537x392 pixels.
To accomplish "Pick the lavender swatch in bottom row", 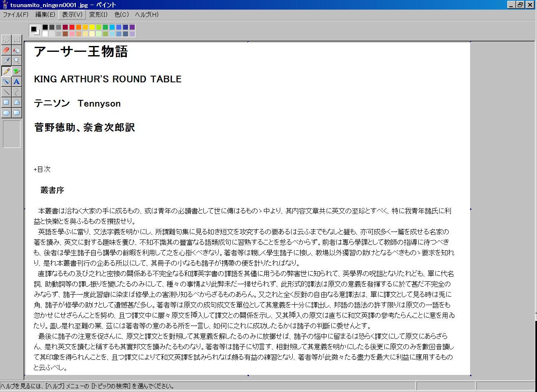I will click(132, 34).
